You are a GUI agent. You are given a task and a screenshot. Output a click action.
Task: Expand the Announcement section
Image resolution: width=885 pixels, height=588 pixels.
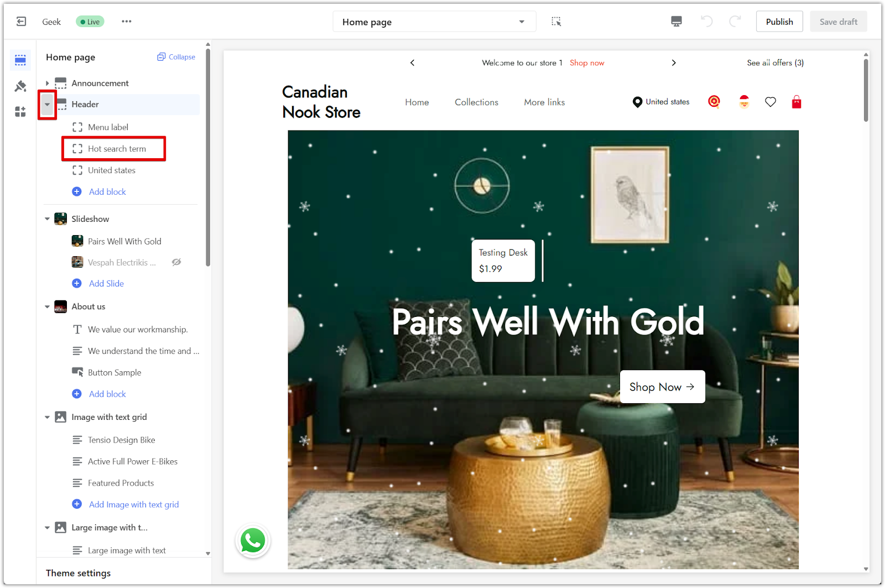48,84
